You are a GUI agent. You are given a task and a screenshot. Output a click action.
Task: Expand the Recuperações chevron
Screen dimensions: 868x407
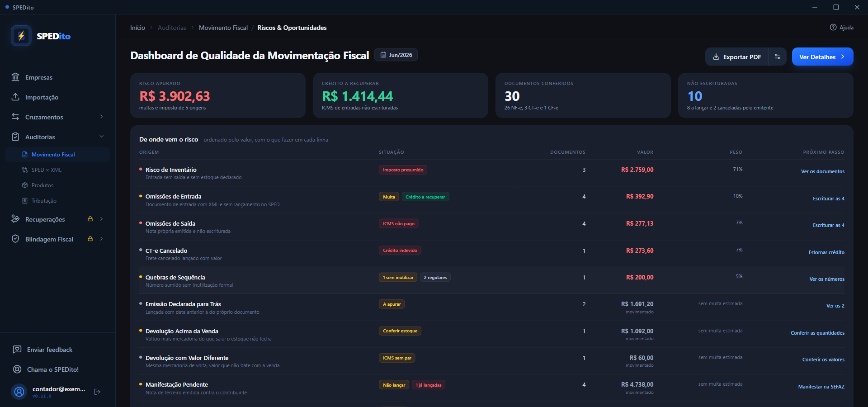(x=101, y=219)
